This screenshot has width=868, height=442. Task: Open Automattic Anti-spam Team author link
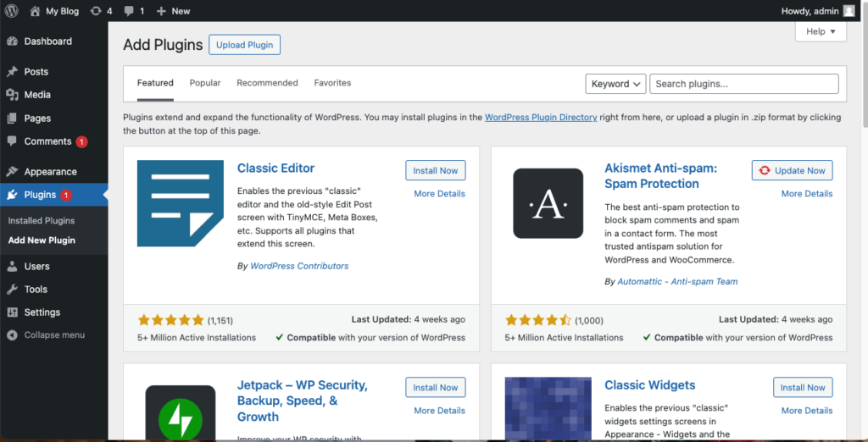pos(677,282)
